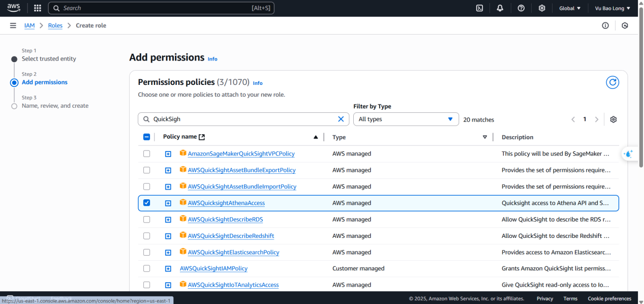
Task: Open the services grid menu icon
Action: point(38,8)
